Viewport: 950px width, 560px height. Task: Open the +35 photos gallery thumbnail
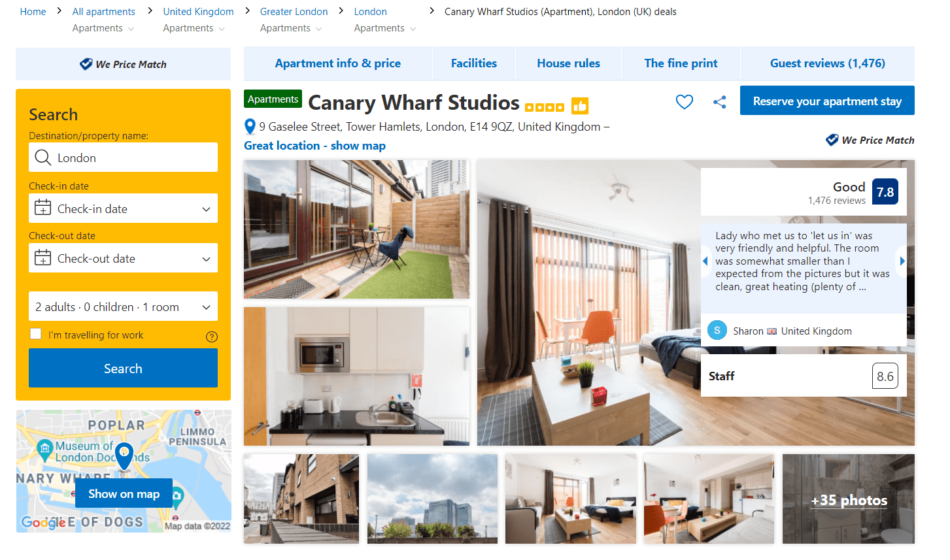pos(848,499)
